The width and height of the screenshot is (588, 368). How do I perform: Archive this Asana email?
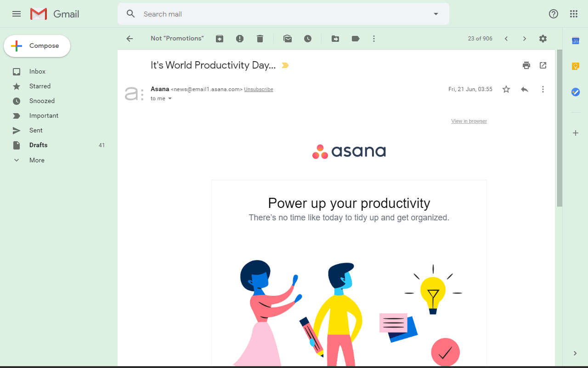219,39
